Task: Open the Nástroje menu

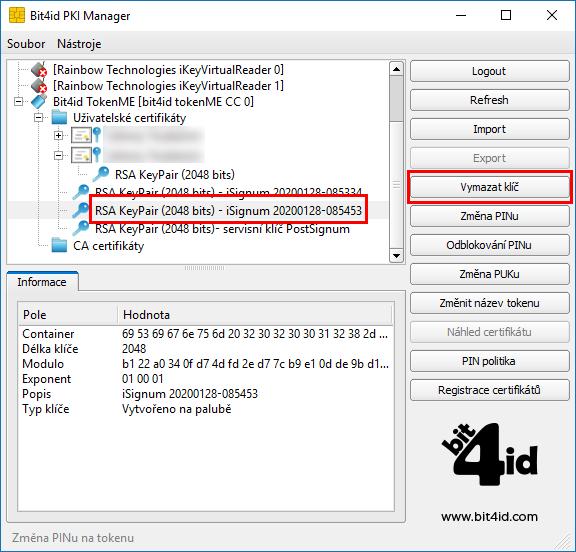Action: 79,44
